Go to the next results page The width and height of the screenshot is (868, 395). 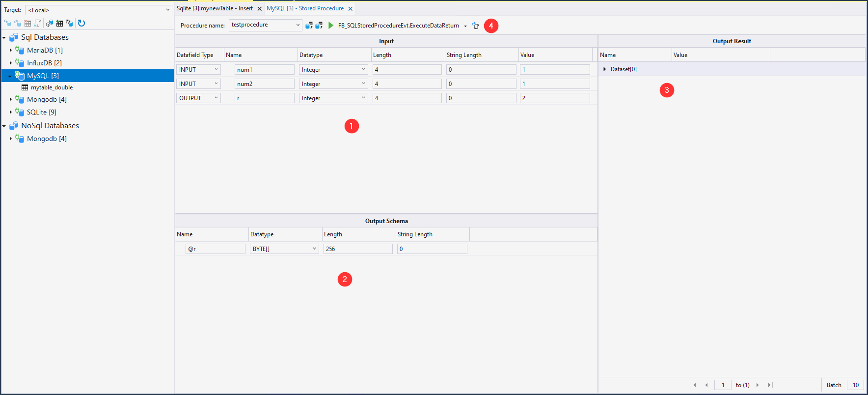click(x=758, y=385)
